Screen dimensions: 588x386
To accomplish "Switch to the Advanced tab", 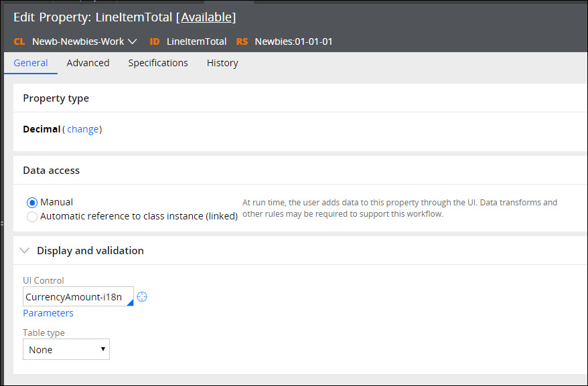I will click(88, 63).
